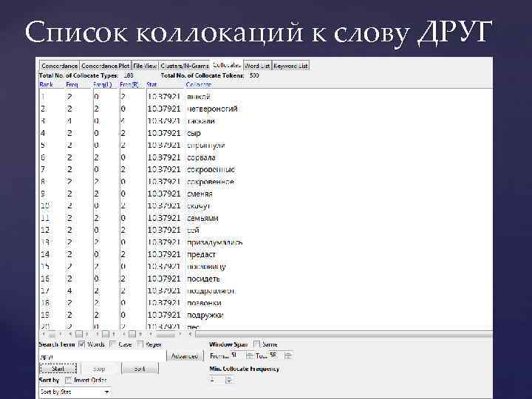The image size is (532, 399).
Task: Select collocate 'посидеть'
Action: click(203, 279)
